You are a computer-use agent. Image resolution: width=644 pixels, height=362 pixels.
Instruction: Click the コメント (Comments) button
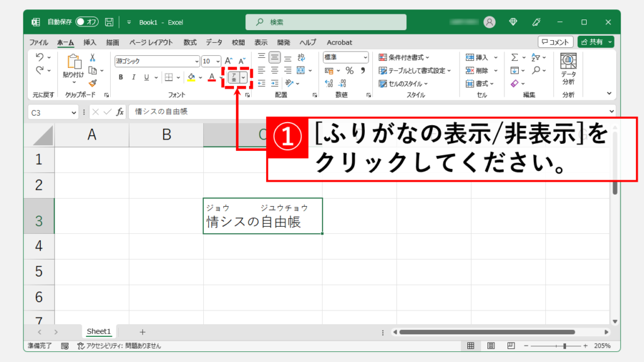click(x=555, y=42)
